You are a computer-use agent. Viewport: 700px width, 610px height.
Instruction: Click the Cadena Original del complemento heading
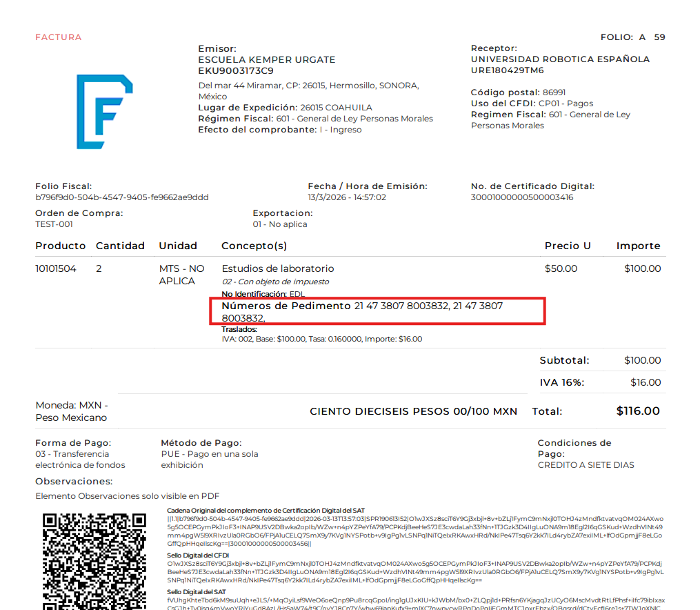pos(266,511)
